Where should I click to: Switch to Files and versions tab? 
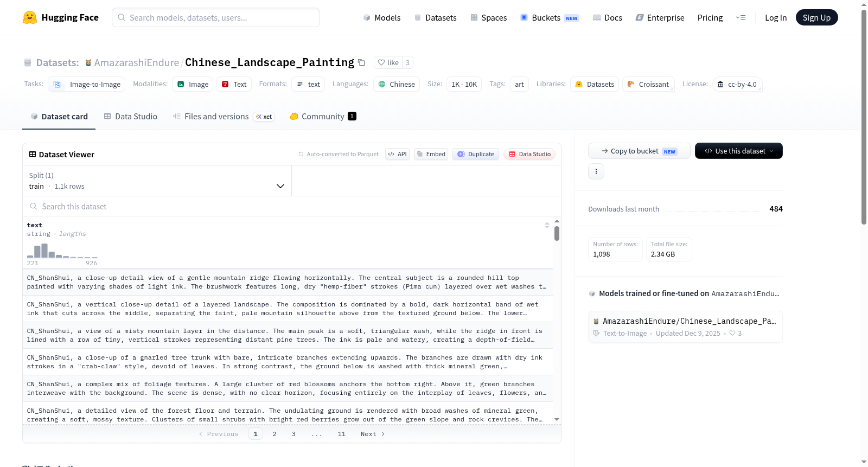pos(223,116)
